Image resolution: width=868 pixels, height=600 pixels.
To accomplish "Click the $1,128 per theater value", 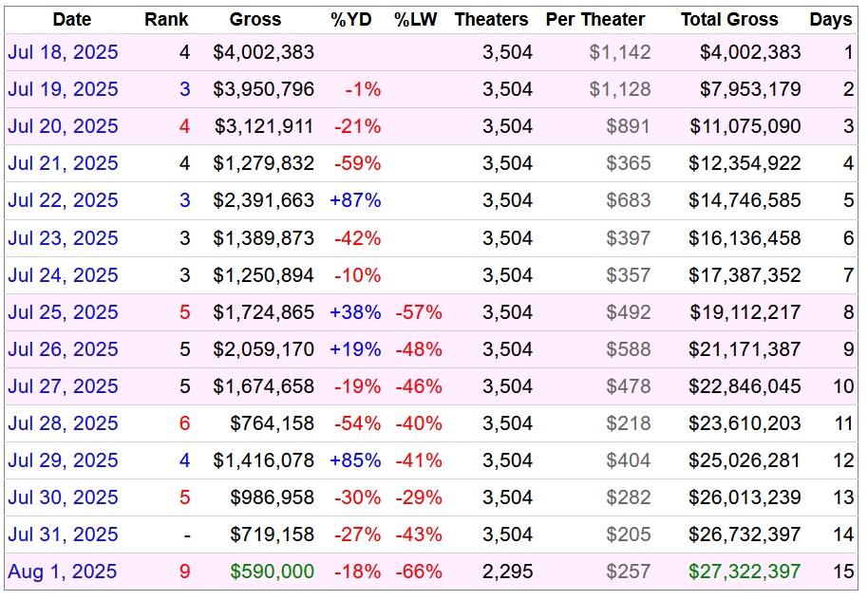I will click(620, 89).
